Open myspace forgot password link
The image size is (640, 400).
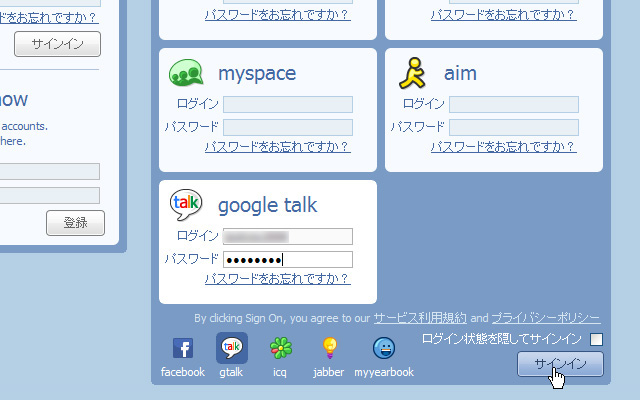coord(278,147)
